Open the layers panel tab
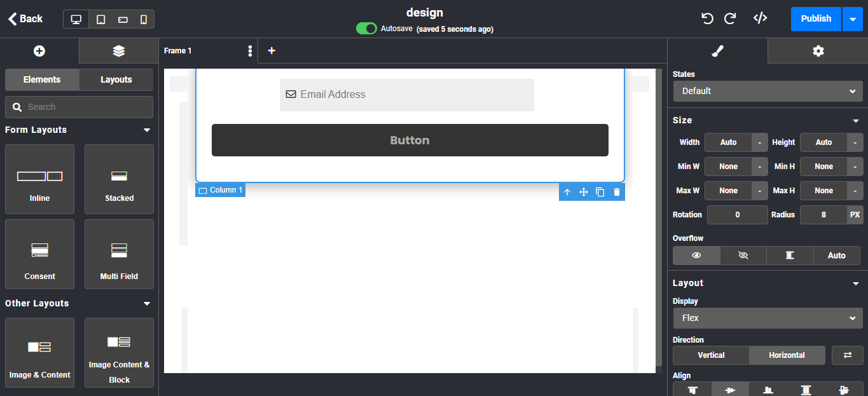The width and height of the screenshot is (868, 396). [x=118, y=51]
